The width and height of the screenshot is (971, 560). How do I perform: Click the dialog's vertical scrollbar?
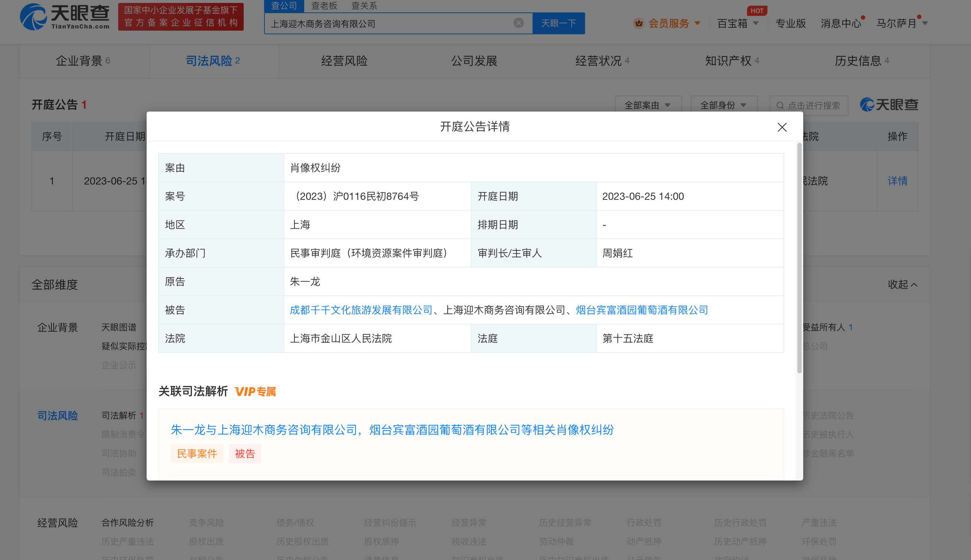tap(799, 258)
